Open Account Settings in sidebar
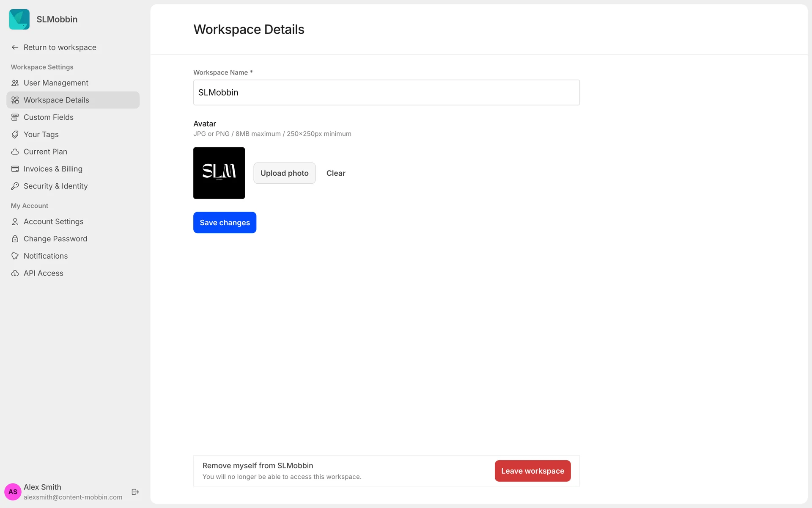This screenshot has height=508, width=812. [53, 221]
